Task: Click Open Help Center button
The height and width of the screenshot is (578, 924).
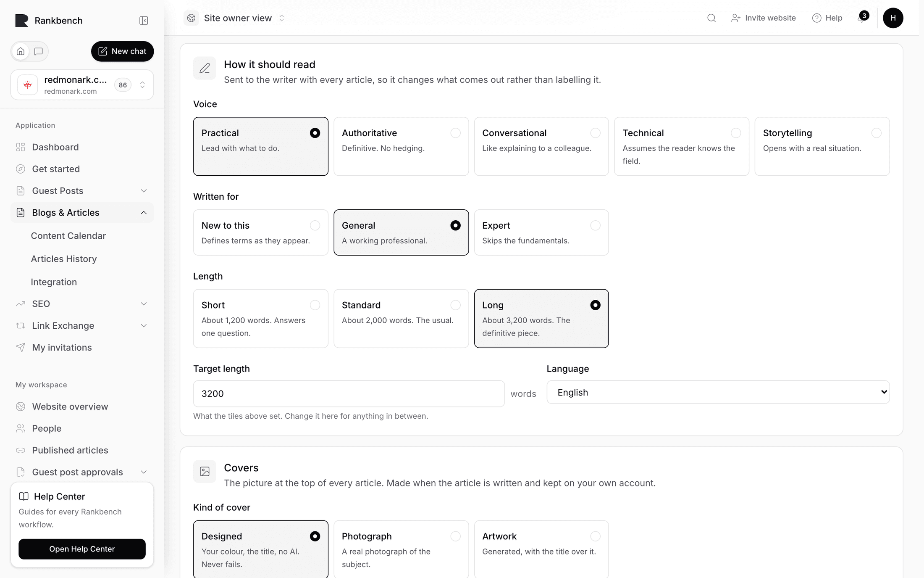Action: (x=82, y=549)
